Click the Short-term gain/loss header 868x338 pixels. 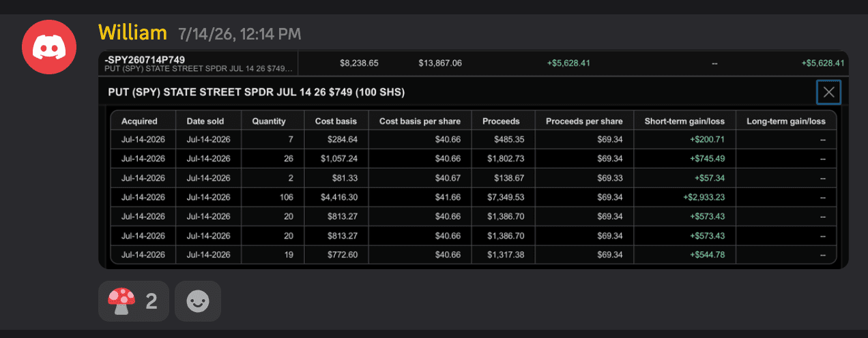point(684,121)
